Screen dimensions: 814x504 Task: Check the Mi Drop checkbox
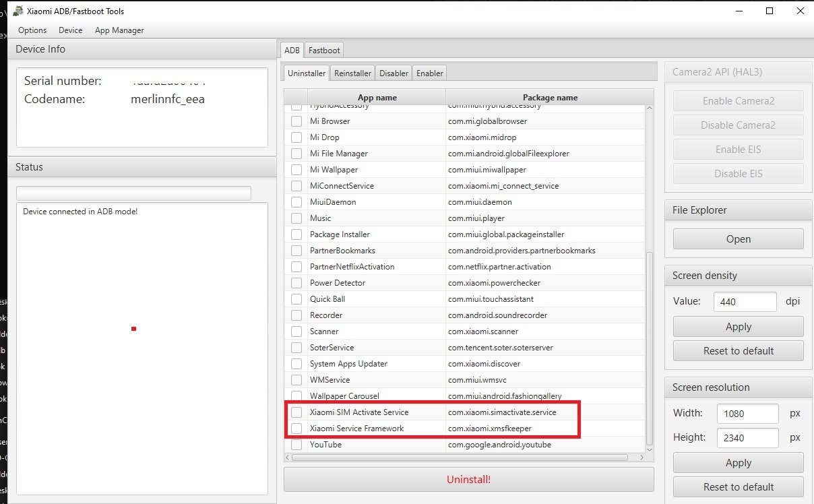296,137
